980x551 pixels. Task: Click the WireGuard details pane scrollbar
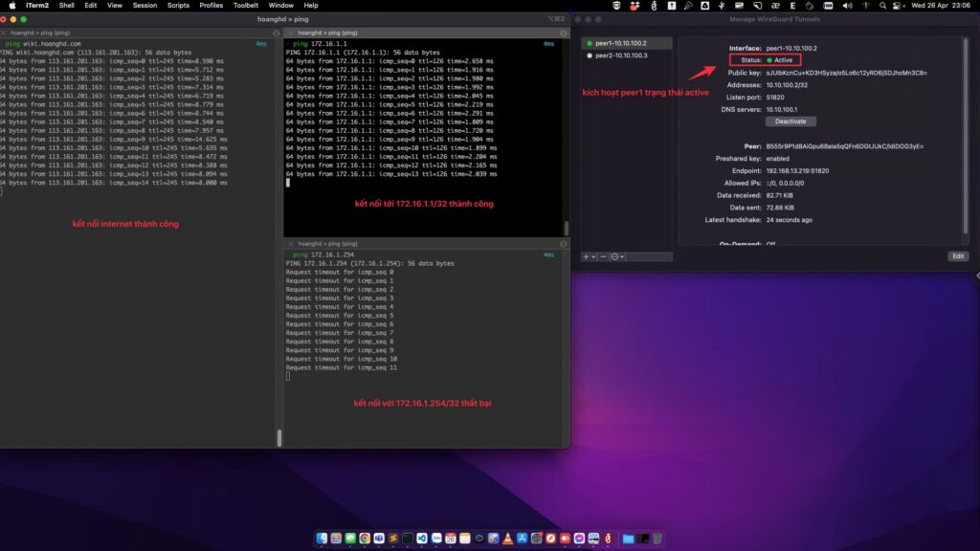[x=966, y=134]
